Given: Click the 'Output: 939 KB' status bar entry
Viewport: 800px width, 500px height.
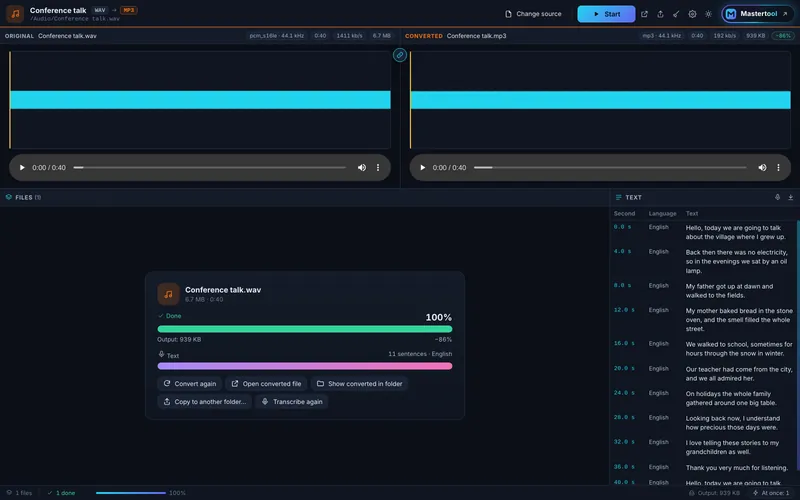Looking at the screenshot, I should 714,493.
